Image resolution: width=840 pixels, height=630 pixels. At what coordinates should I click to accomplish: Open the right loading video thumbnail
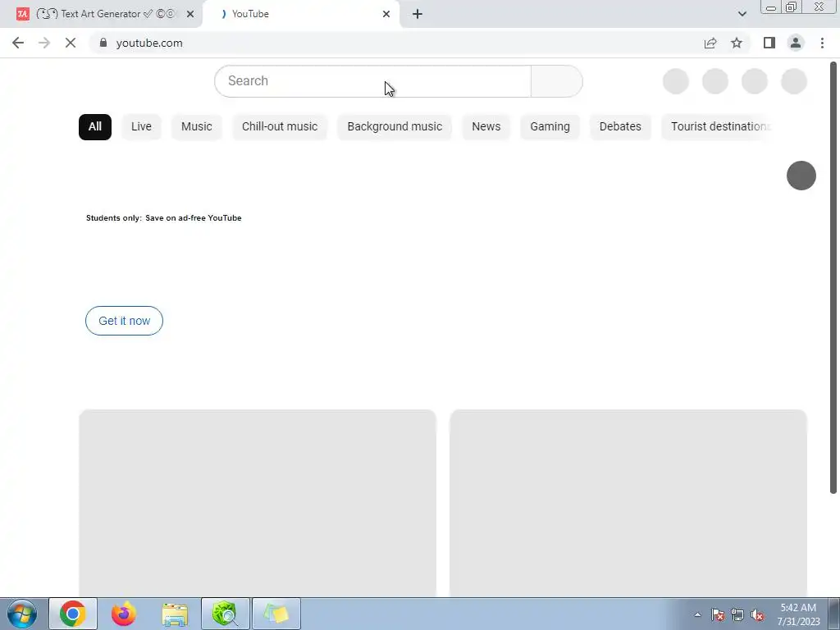click(628, 504)
